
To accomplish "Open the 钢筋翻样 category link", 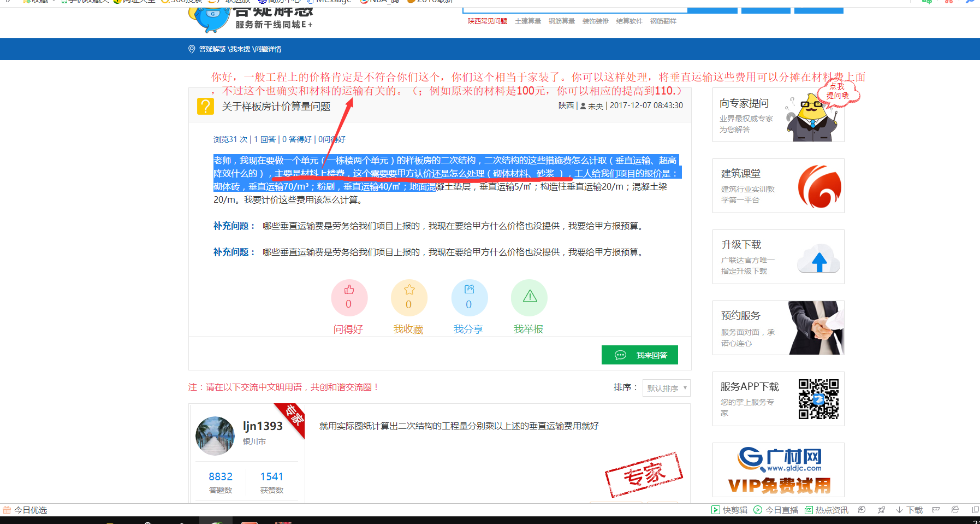I will click(663, 21).
